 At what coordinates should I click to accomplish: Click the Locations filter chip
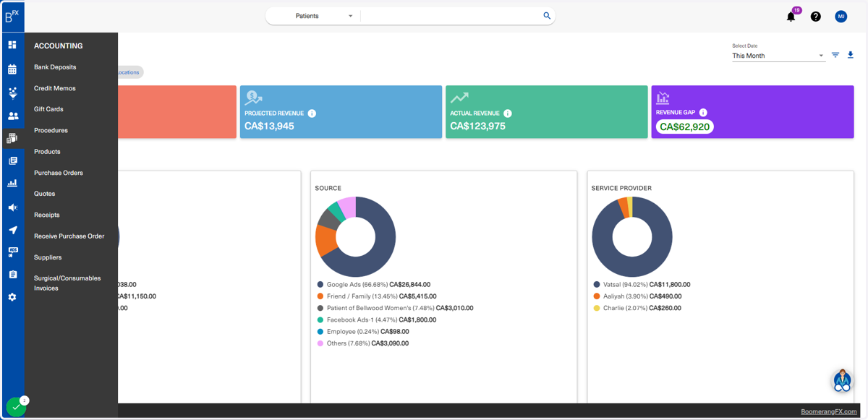[130, 72]
